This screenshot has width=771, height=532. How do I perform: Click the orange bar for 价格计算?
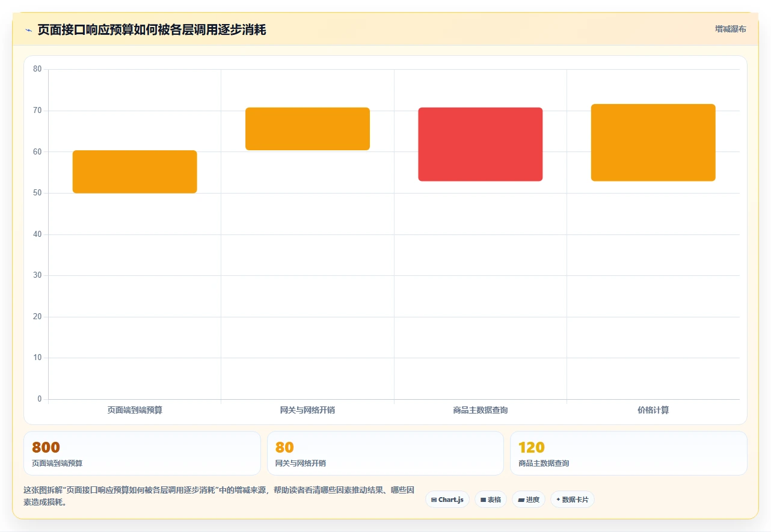[x=653, y=142]
